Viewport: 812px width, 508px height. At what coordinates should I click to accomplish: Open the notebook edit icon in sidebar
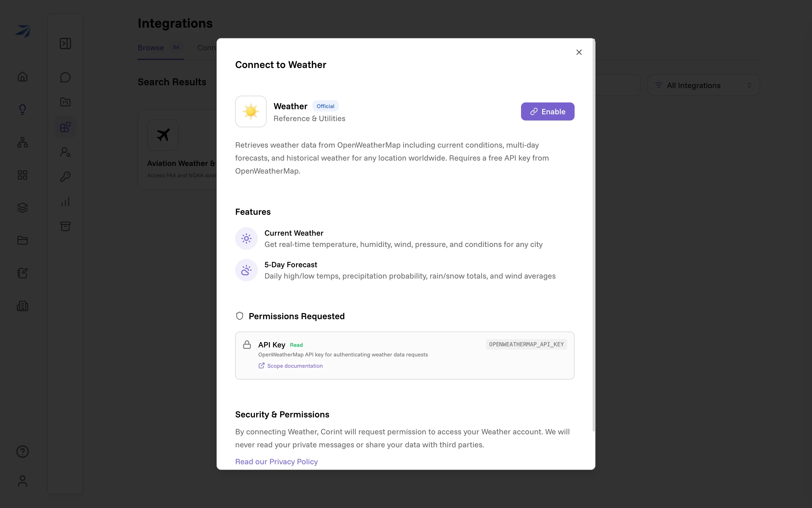point(23,273)
